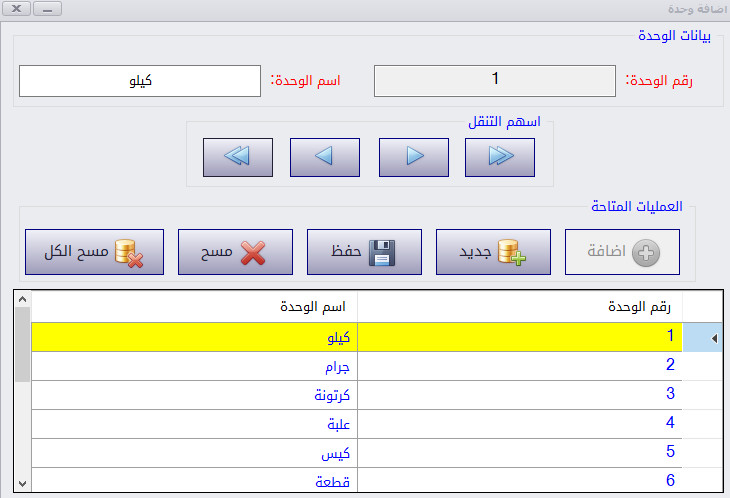The image size is (730, 498).
Task: Select the cell جرام in the table
Action: click(x=195, y=367)
